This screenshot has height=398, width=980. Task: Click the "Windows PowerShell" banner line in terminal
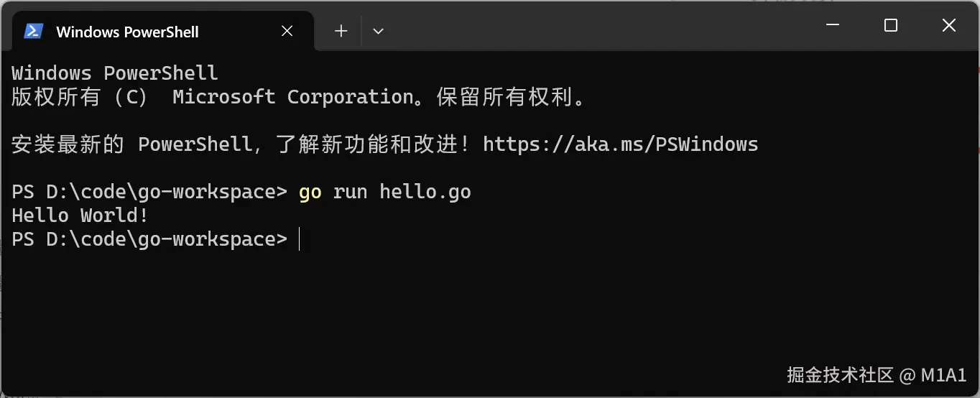click(x=114, y=73)
